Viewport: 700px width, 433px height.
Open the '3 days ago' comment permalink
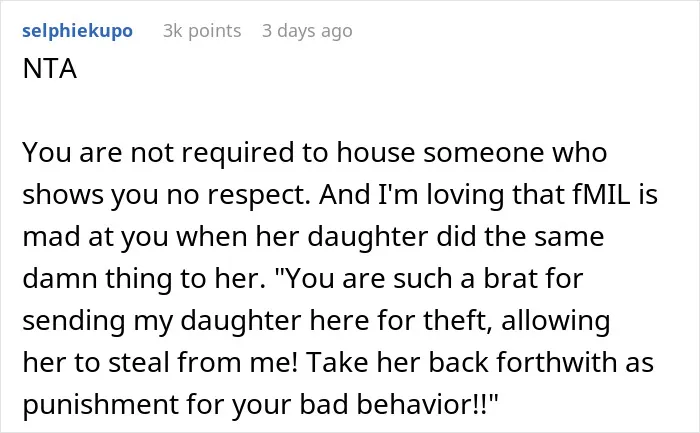[x=307, y=31]
